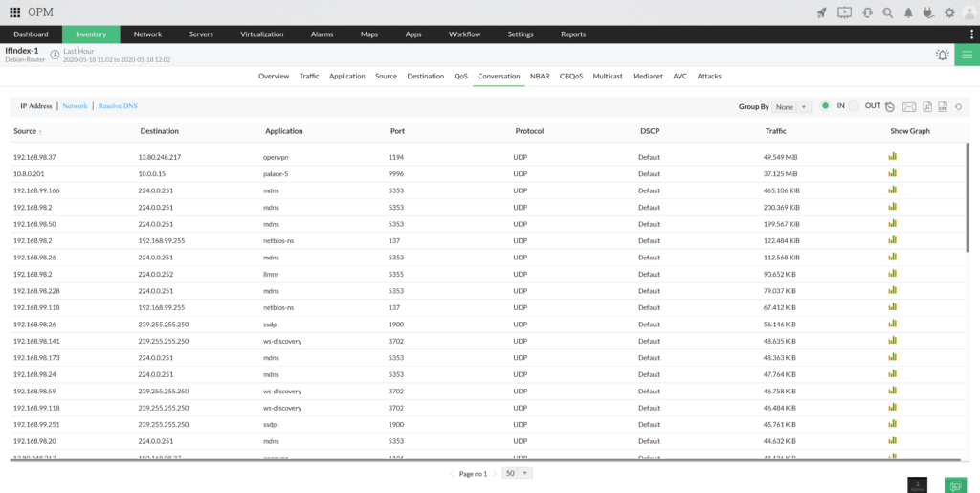This screenshot has width=980, height=493.
Task: Click the search magnifier in top bar
Action: 887,12
